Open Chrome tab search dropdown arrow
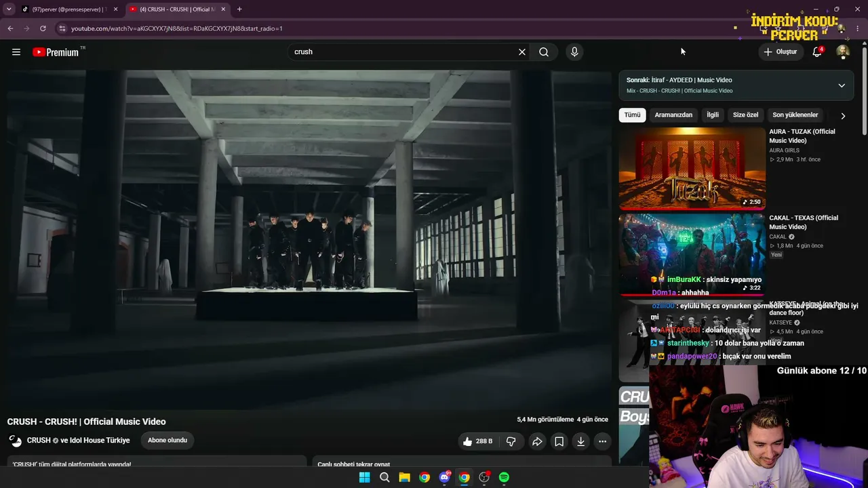The width and height of the screenshot is (868, 488). pyautogui.click(x=9, y=9)
